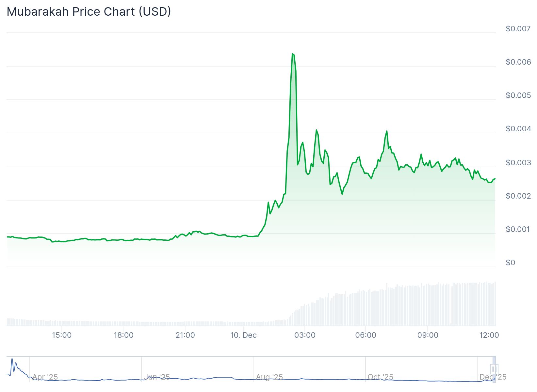Click the latest price point at line's end
This screenshot has width=537, height=392.
pos(495,179)
